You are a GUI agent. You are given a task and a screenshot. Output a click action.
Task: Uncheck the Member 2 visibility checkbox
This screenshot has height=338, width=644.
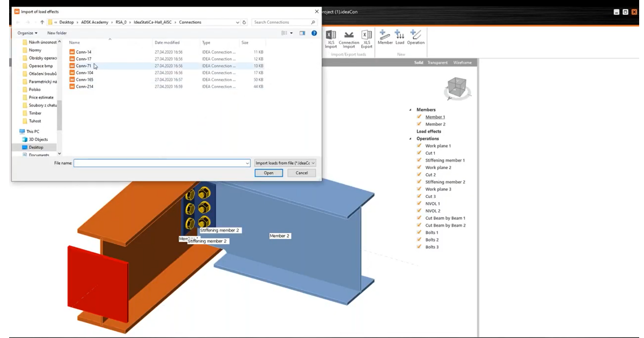420,124
